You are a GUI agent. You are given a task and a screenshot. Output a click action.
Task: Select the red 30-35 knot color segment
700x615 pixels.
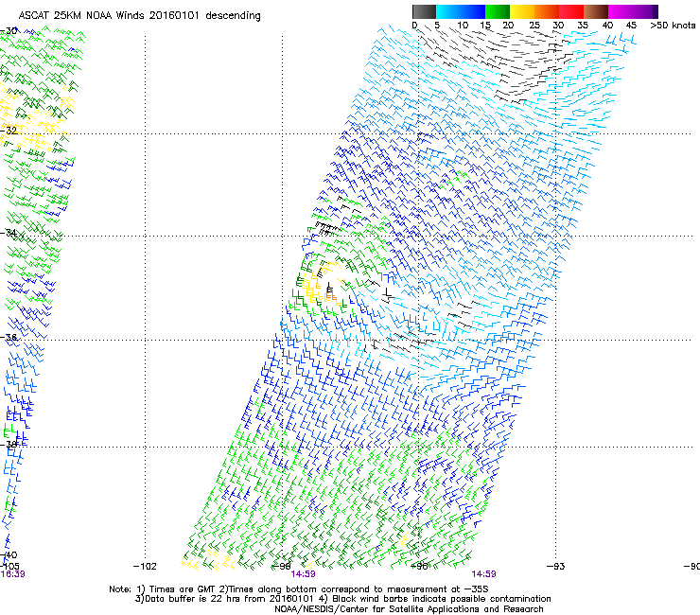pyautogui.click(x=571, y=11)
